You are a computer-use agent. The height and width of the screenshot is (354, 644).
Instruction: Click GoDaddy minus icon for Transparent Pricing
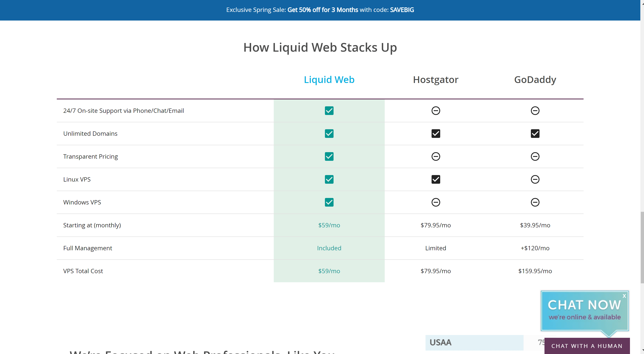click(x=535, y=156)
